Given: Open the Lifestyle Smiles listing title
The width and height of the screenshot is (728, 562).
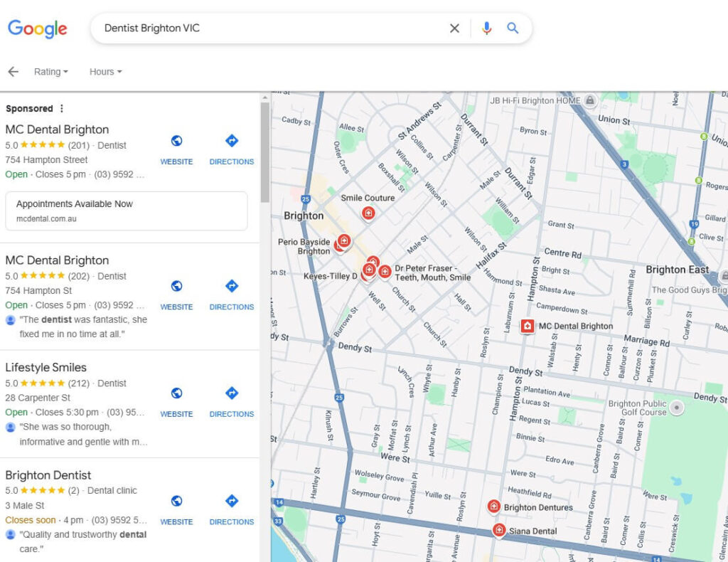Looking at the screenshot, I should (x=46, y=367).
